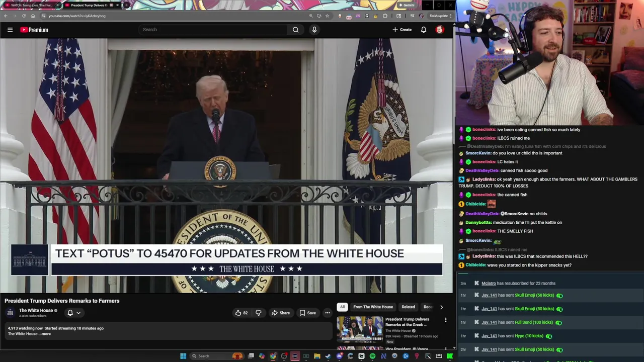Image resolution: width=644 pixels, height=362 pixels.
Task: Click the YouTube search input field
Action: 213,30
